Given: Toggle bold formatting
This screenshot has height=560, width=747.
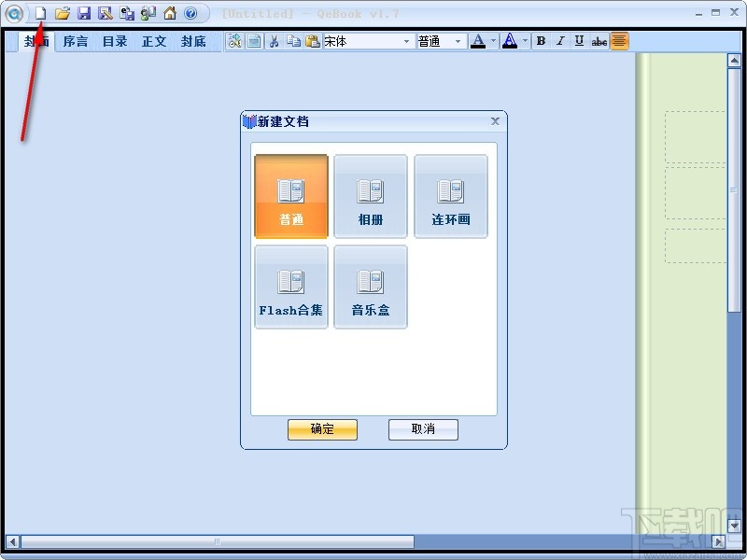Looking at the screenshot, I should (540, 41).
